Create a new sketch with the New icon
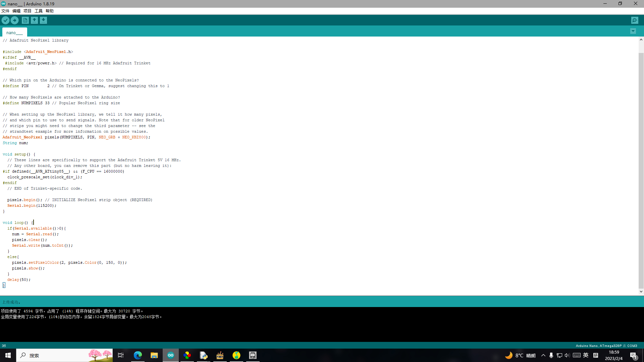Viewport: 644px width, 362px height. tap(25, 20)
